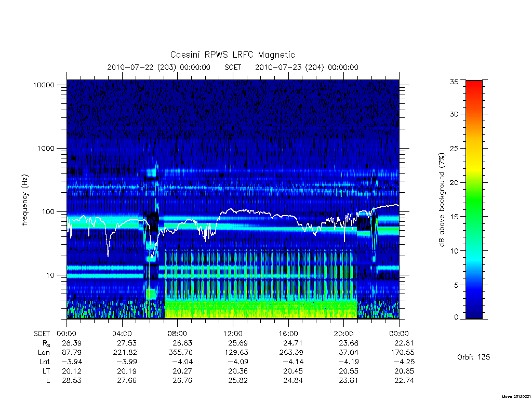
Task: Click the LT value "20.65"
Action: coord(404,371)
